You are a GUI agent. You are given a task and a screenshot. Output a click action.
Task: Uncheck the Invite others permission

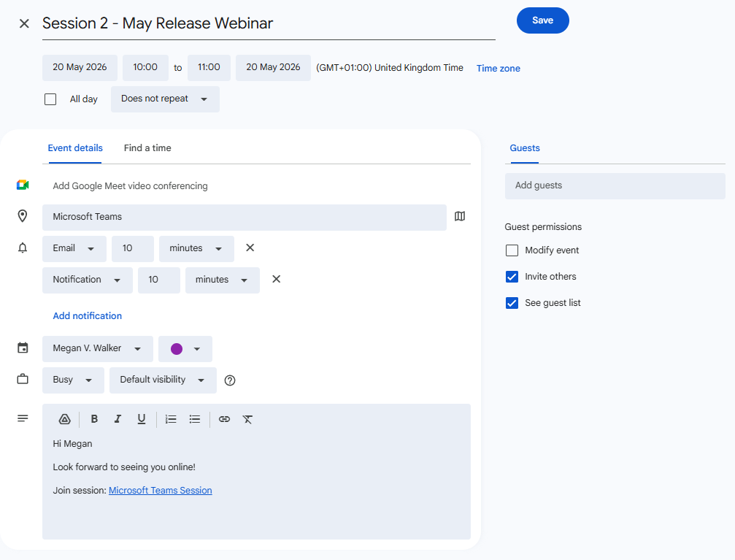512,277
